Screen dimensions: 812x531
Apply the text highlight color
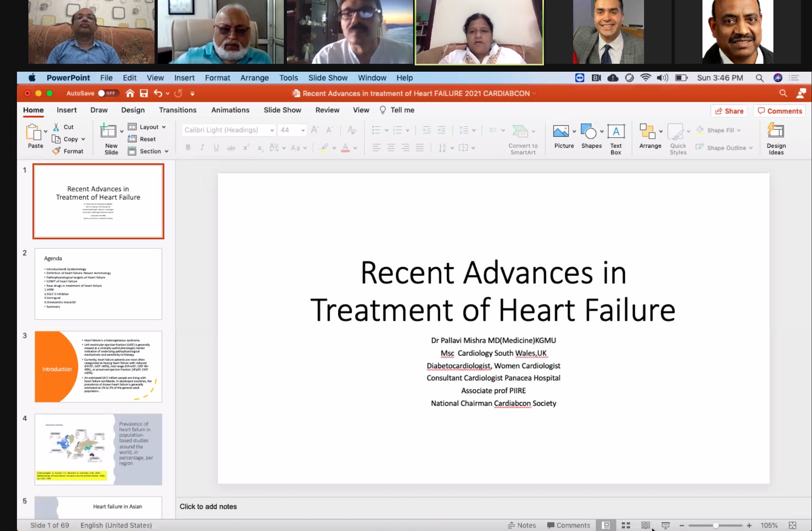coord(324,148)
